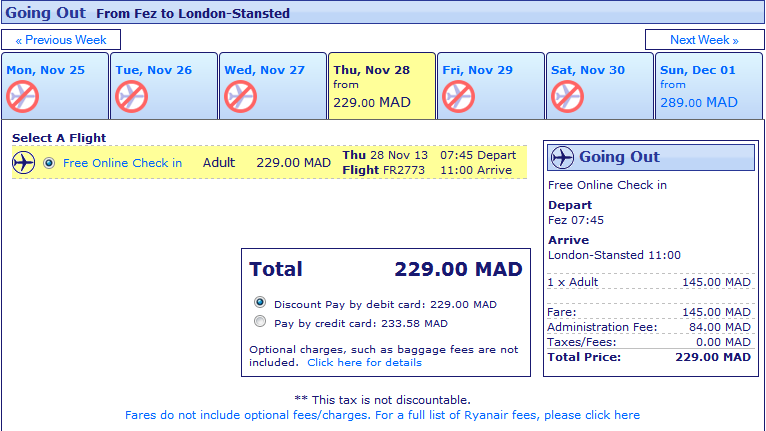Click Free Online Check in text in summary panel

(x=607, y=185)
